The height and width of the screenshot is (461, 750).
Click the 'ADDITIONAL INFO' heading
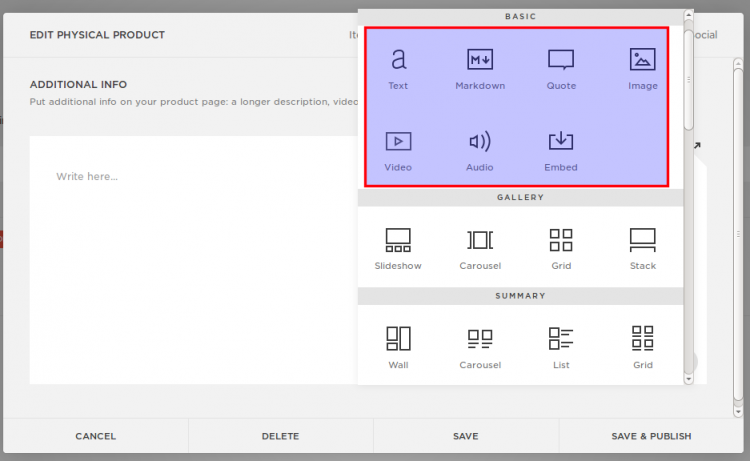point(78,85)
